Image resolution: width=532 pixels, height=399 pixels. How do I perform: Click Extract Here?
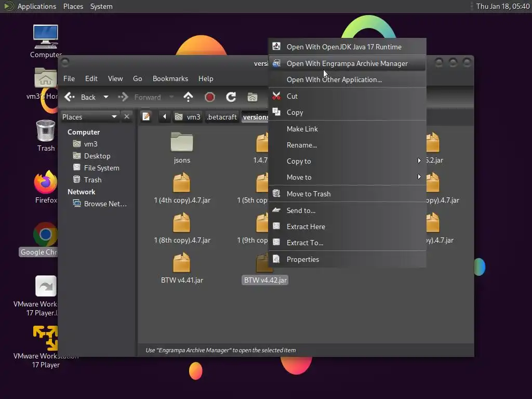click(x=347, y=227)
